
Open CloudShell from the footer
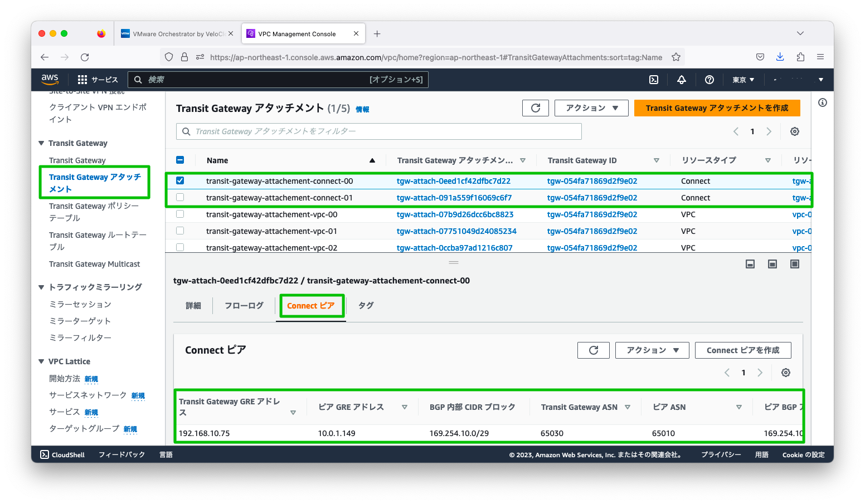62,455
